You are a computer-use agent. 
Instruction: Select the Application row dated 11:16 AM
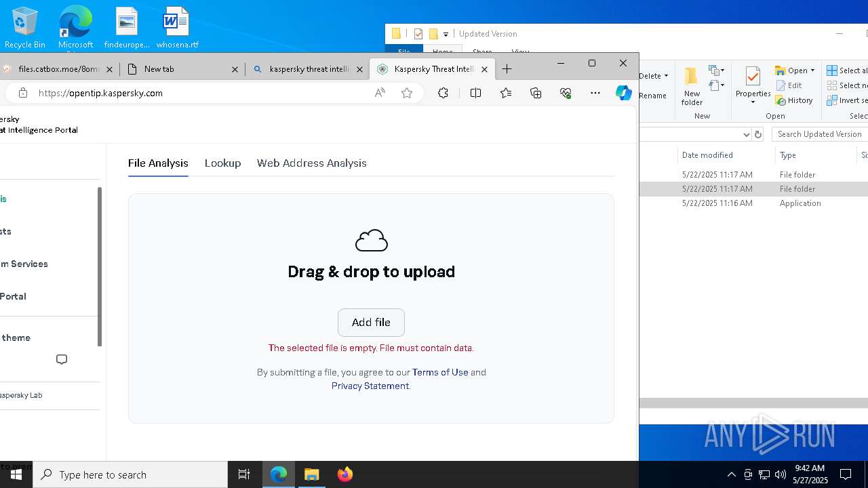tap(753, 203)
